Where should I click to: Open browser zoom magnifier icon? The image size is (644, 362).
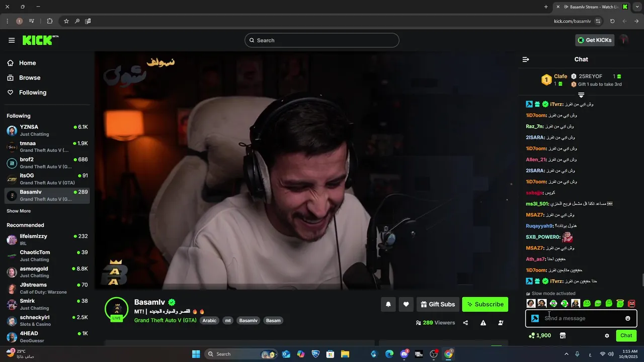tap(77, 21)
